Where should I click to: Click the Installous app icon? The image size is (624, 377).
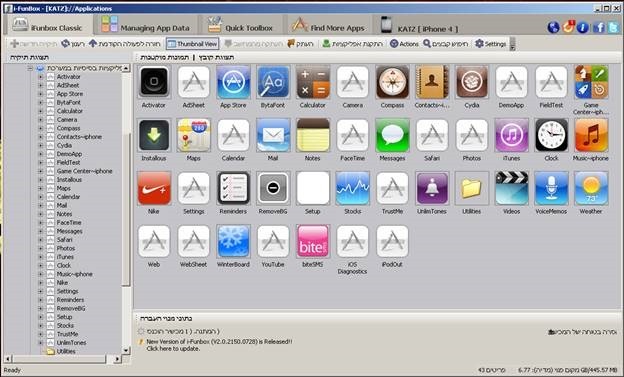(x=154, y=135)
